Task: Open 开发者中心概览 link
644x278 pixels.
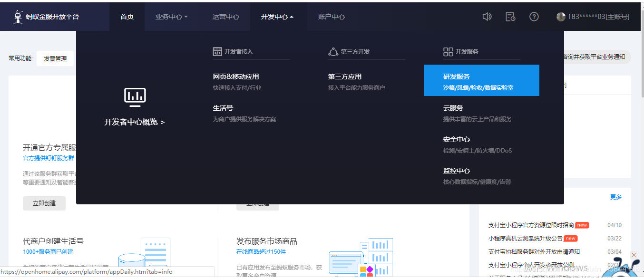Action: tap(135, 122)
